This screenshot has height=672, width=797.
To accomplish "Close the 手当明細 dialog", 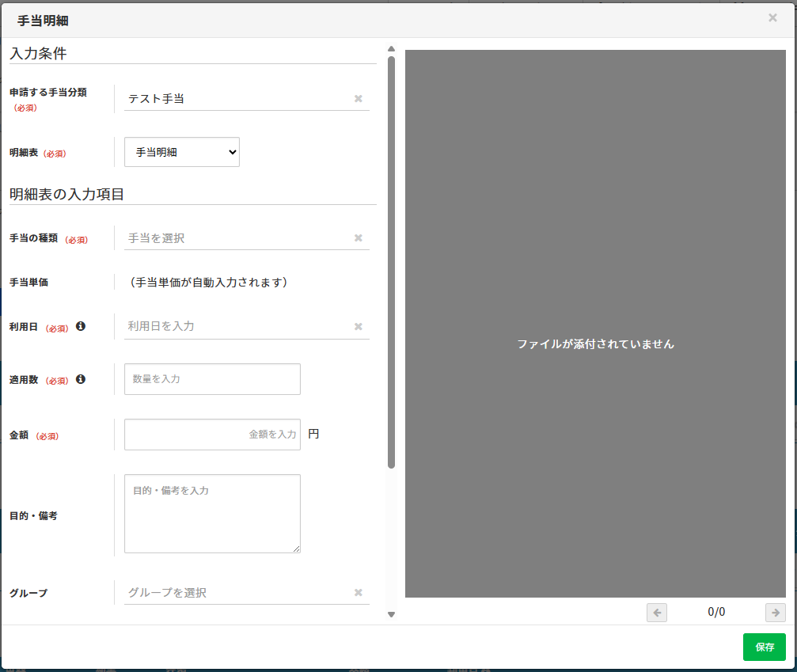I will [x=772, y=17].
